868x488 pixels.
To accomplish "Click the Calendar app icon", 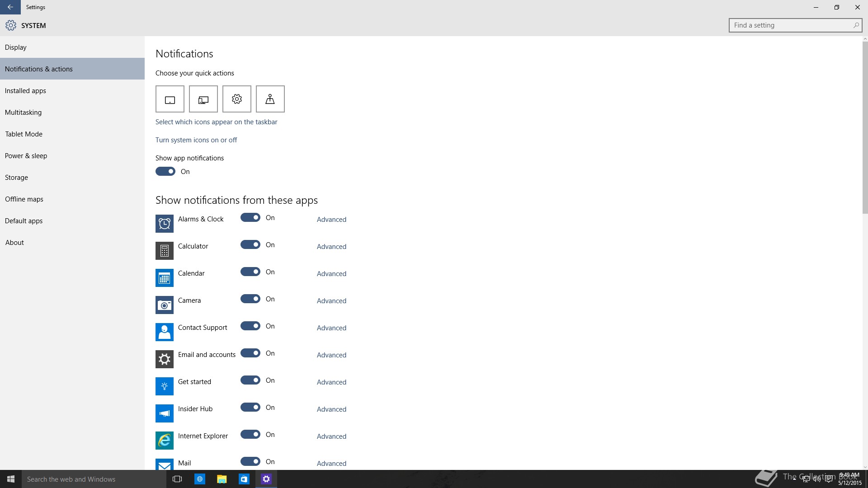I will click(x=165, y=278).
